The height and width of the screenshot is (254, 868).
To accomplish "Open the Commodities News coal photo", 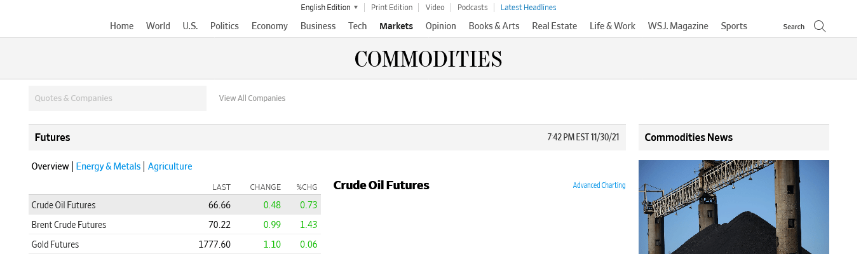I will (x=733, y=207).
